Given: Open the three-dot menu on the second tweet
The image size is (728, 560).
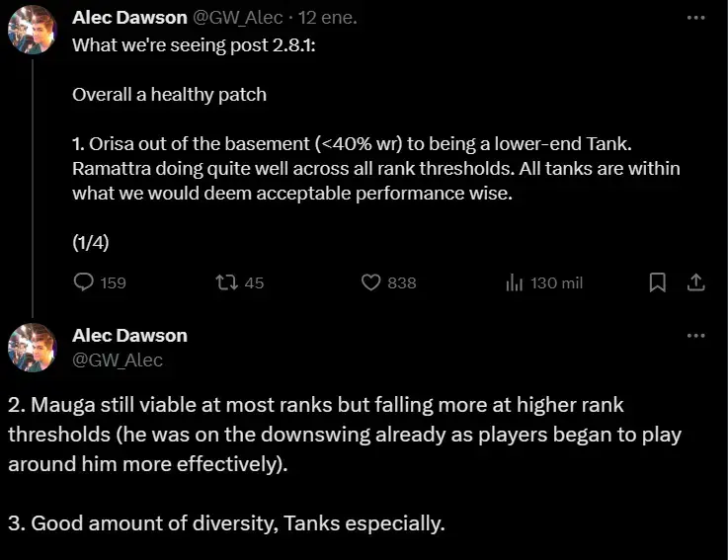Looking at the screenshot, I should point(696,336).
